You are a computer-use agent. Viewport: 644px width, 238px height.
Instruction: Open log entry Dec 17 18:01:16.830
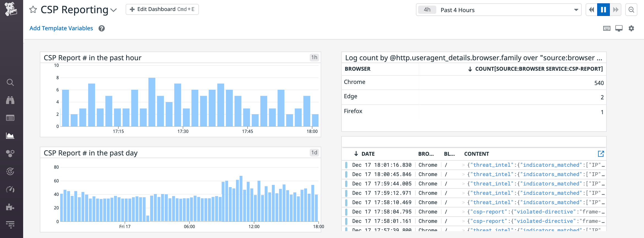tap(474, 165)
